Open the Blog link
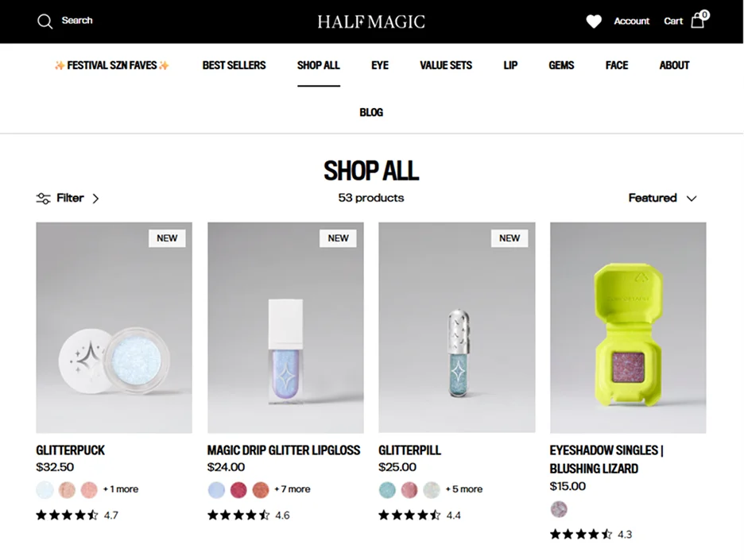Viewport: 744px width, 560px height. (x=371, y=112)
